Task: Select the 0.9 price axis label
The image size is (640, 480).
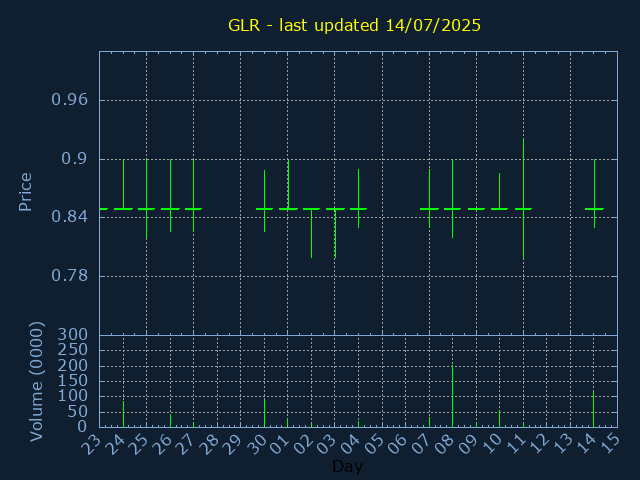Action: click(x=74, y=158)
